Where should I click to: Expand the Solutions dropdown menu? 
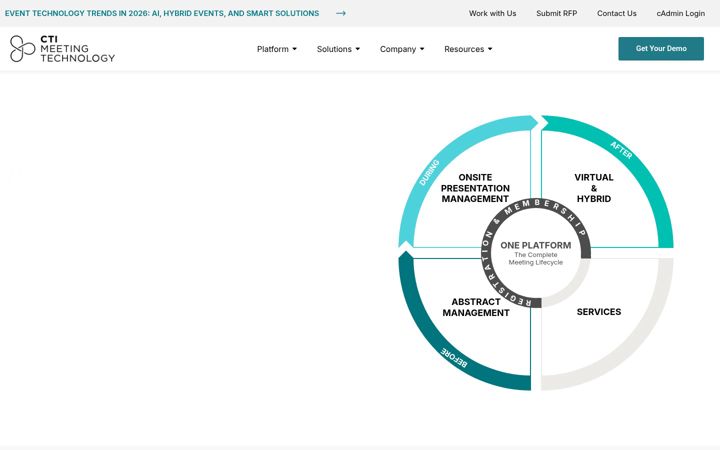(338, 49)
